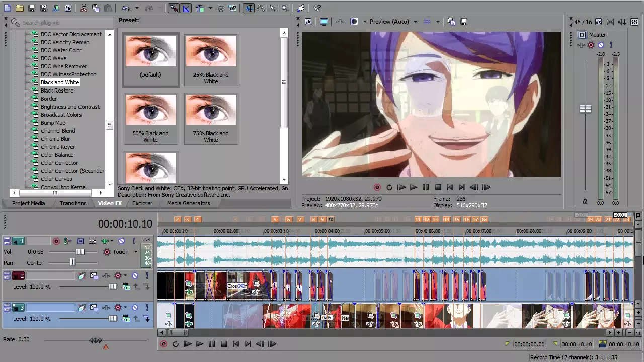This screenshot has width=644, height=362.
Task: Toggle Master bus mute in mixer
Action: click(601, 45)
